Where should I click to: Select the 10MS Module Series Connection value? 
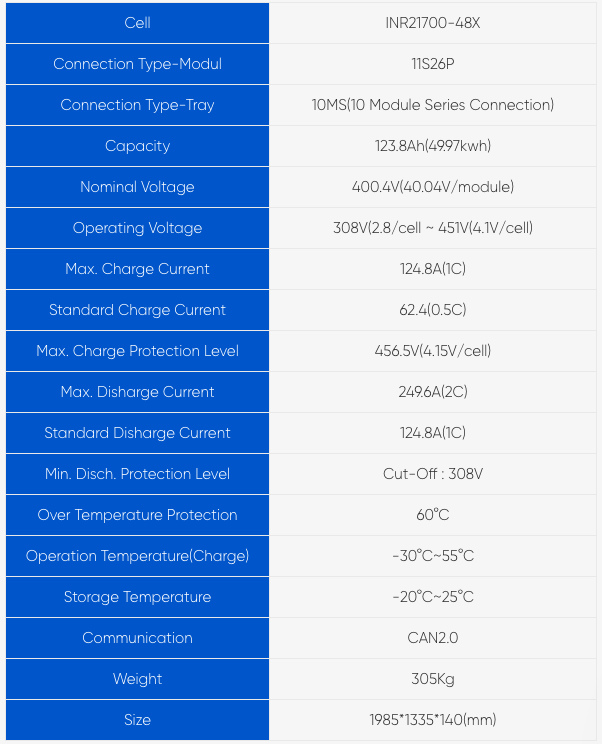coord(432,105)
